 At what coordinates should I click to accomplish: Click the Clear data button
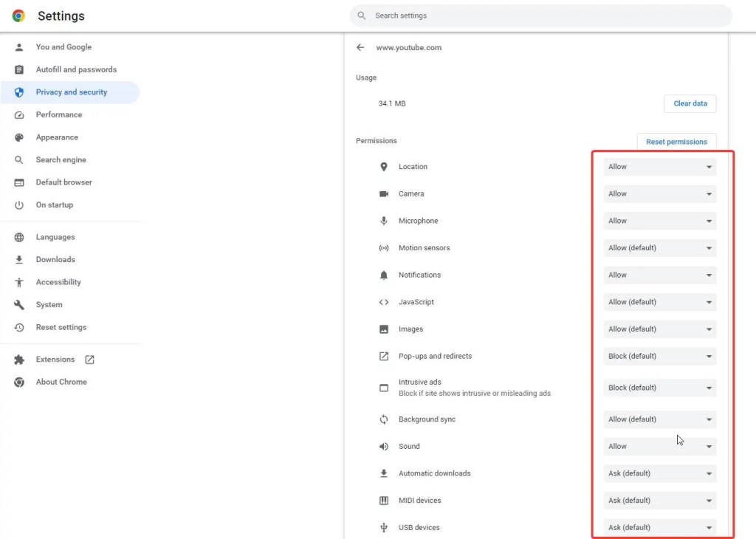(x=690, y=104)
